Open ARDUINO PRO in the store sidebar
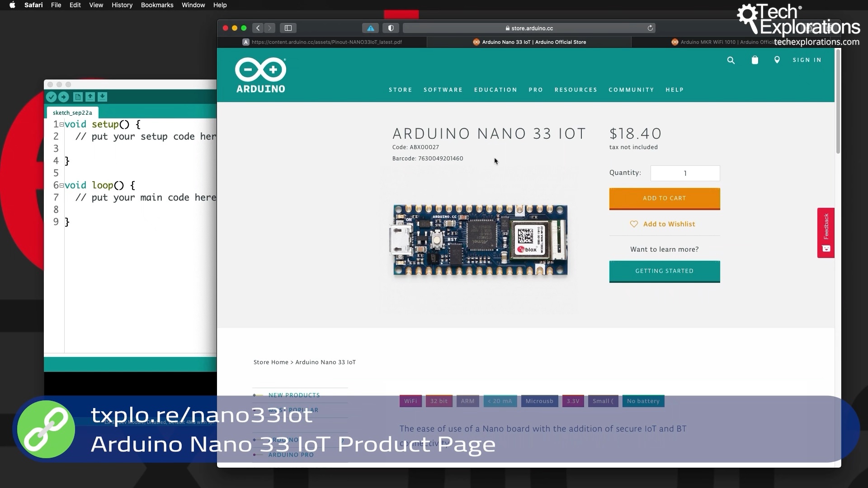This screenshot has height=488, width=868. pos(291,455)
